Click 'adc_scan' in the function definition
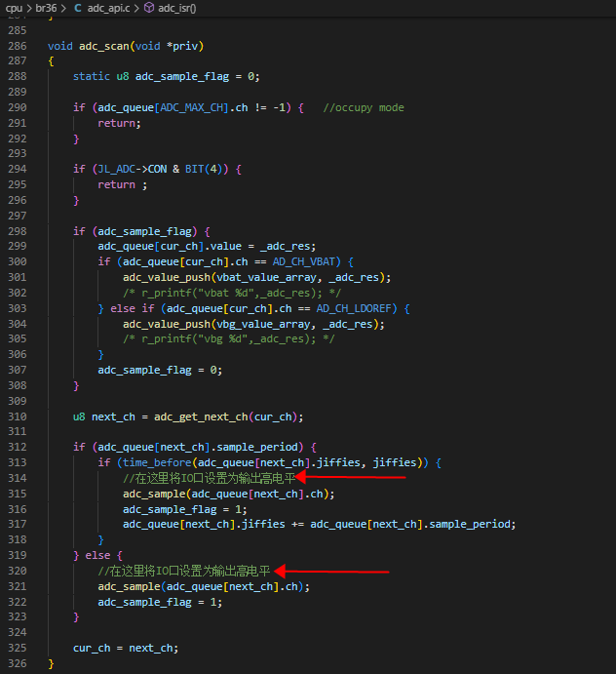The width and height of the screenshot is (616, 674). click(104, 46)
